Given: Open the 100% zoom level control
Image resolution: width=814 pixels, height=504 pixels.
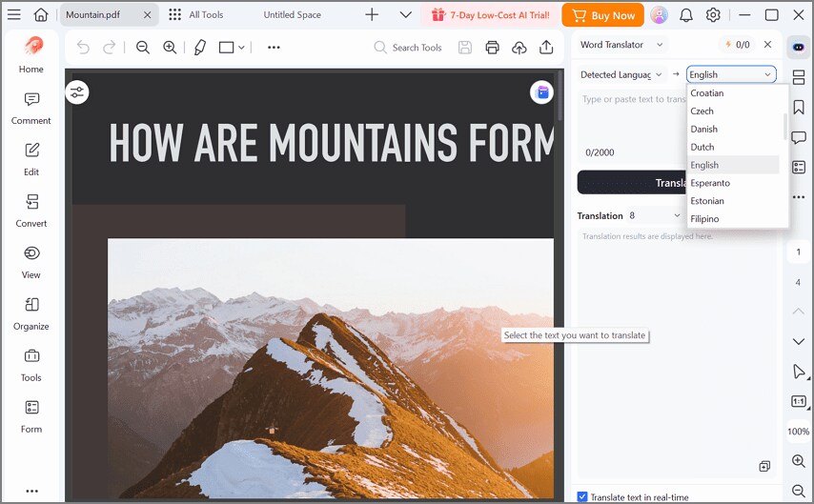Looking at the screenshot, I should [x=799, y=432].
